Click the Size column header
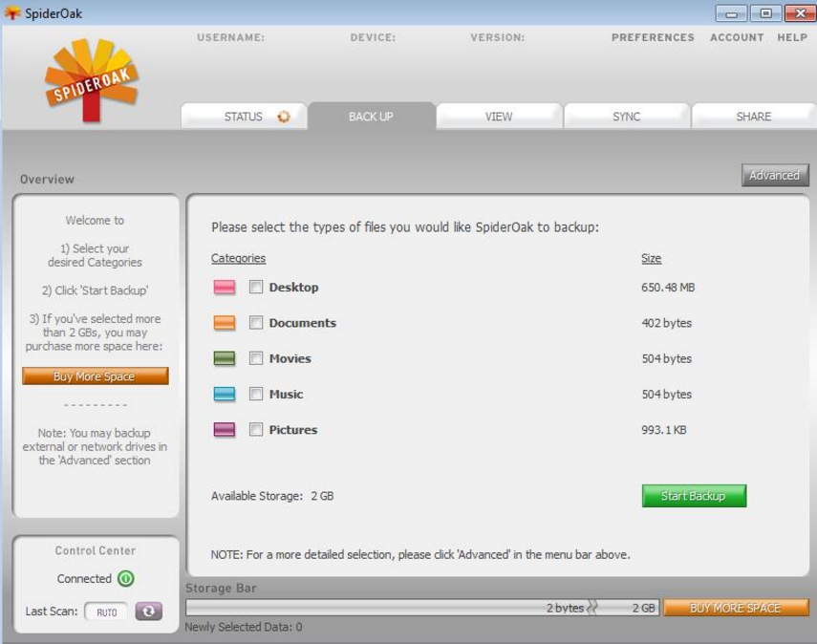 [651, 258]
